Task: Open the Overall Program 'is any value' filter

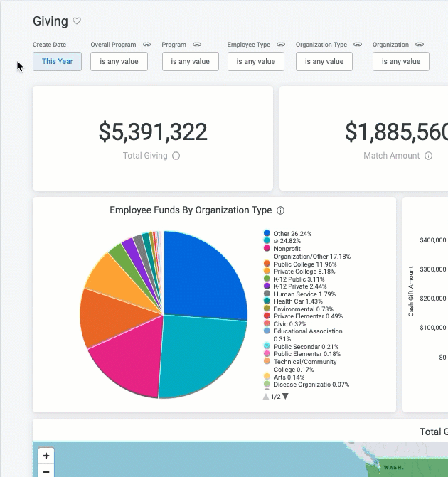Action: point(119,61)
